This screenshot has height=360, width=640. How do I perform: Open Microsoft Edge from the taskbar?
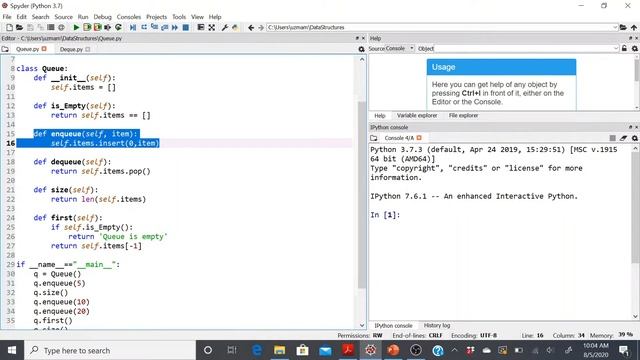point(257,350)
